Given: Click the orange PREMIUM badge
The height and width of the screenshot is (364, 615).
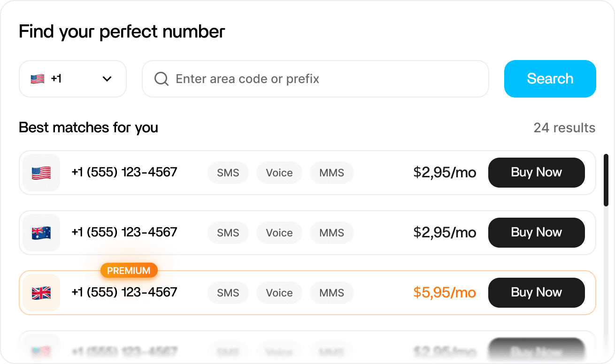Looking at the screenshot, I should coord(129,271).
